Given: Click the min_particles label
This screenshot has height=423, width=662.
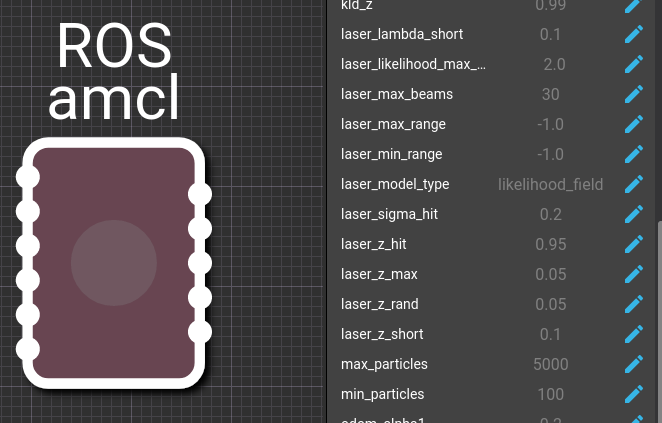Looking at the screenshot, I should coord(383,394).
